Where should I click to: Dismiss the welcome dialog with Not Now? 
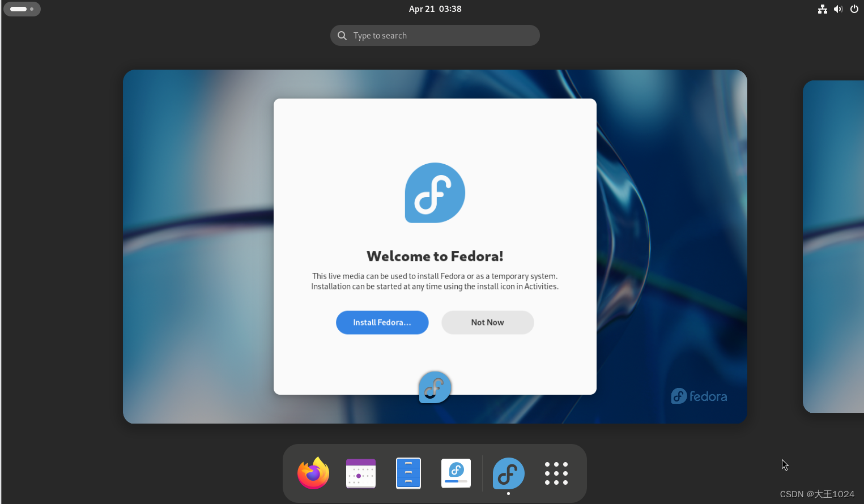pos(488,322)
